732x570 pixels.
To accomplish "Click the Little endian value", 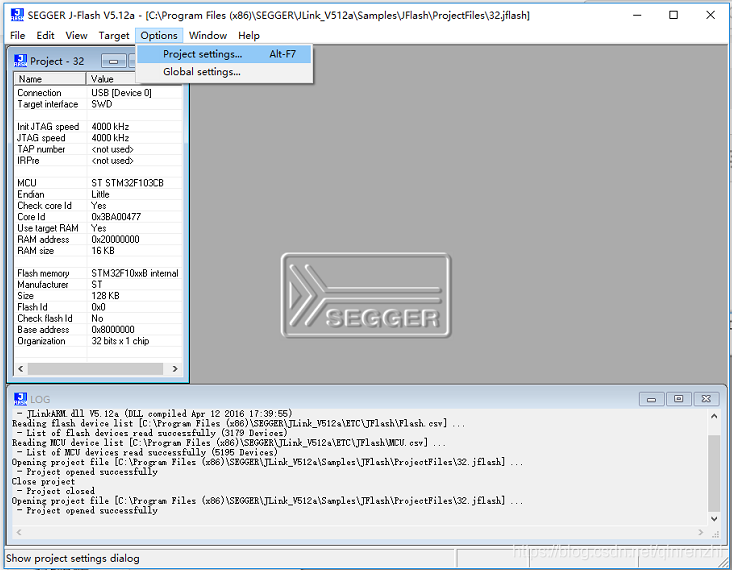I will click(x=100, y=194).
